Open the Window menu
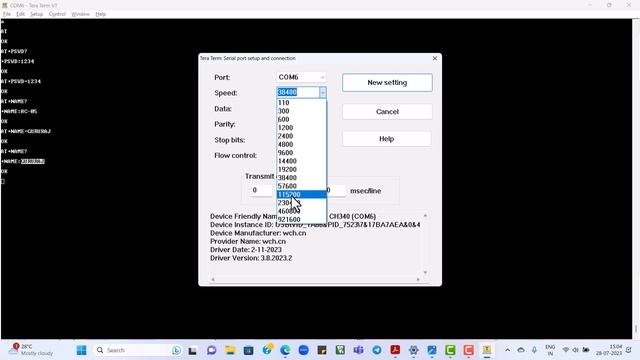The height and width of the screenshot is (360, 640). tap(80, 14)
